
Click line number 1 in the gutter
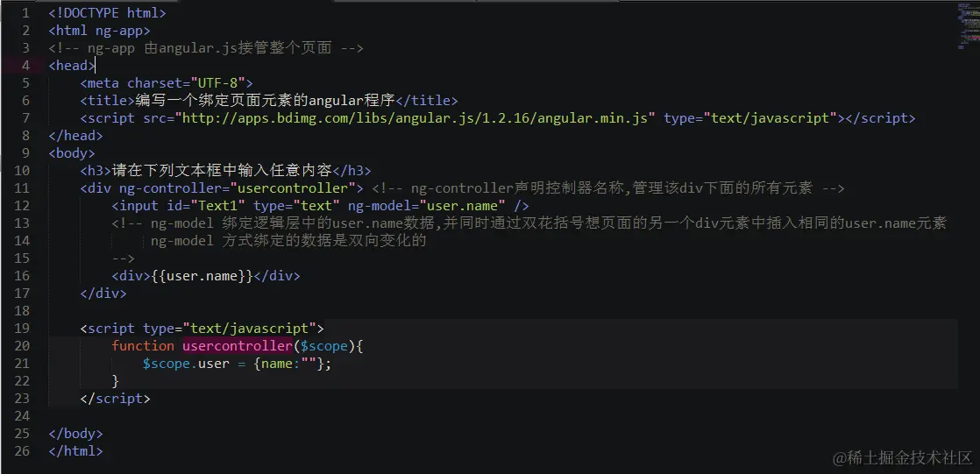pos(25,12)
